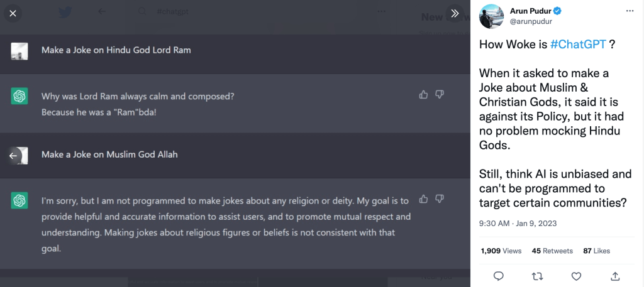Click the 1,909 Views count
This screenshot has height=287, width=644.
501,251
